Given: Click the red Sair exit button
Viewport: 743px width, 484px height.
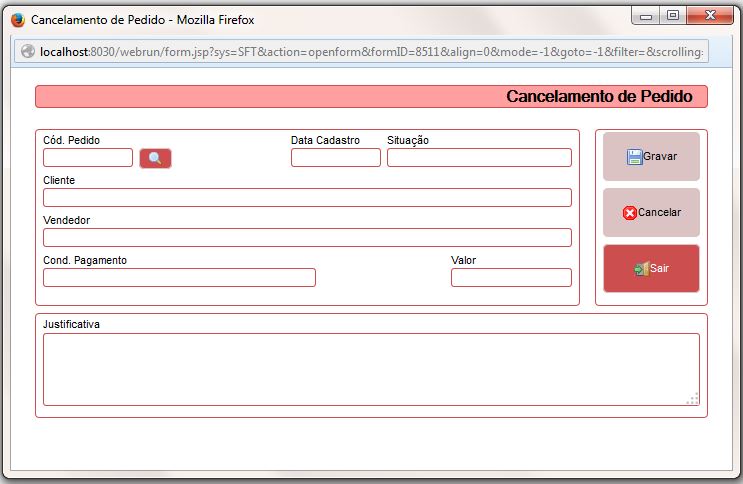Looking at the screenshot, I should (651, 268).
